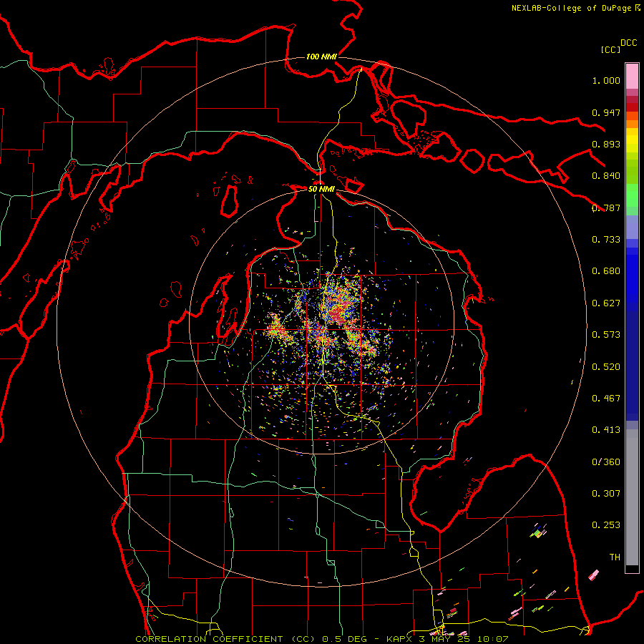Pick the bright green band on the color bar
This screenshot has width=644, height=644.
tap(632, 195)
